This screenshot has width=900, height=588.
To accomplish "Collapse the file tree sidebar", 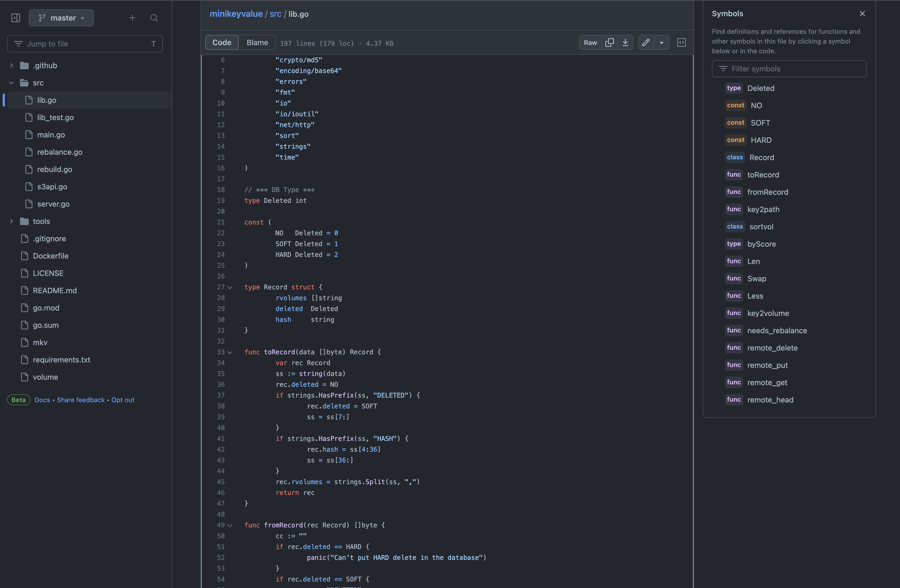I will 15,17.
